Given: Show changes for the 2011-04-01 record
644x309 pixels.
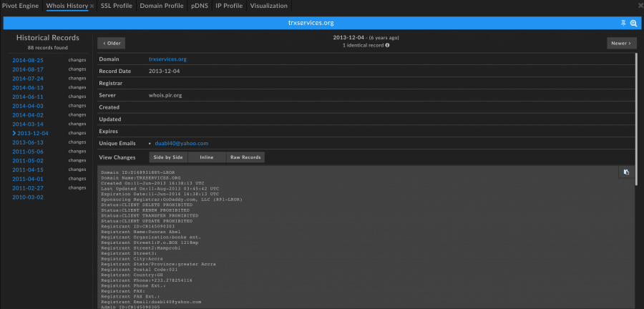Looking at the screenshot, I should (77, 179).
